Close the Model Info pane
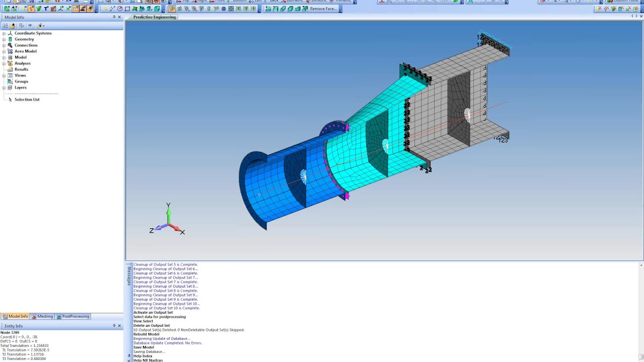Screen dimensions: 644x362 119,17
